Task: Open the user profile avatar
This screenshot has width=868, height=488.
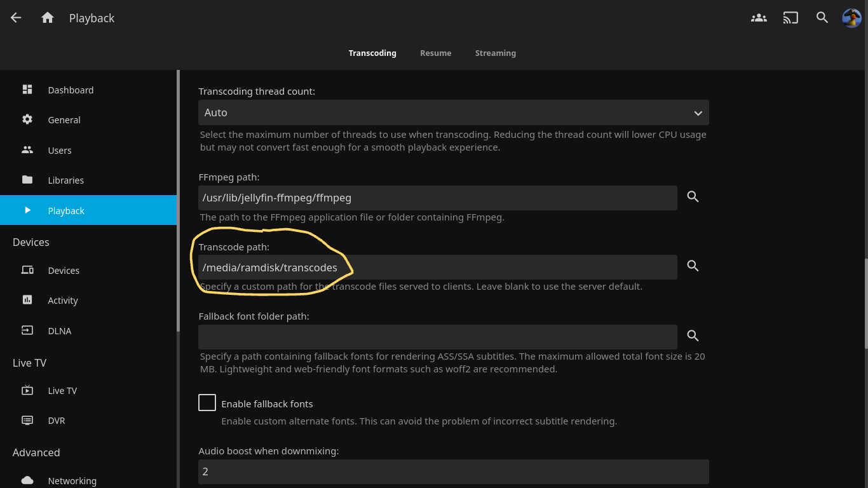Action: click(x=851, y=18)
